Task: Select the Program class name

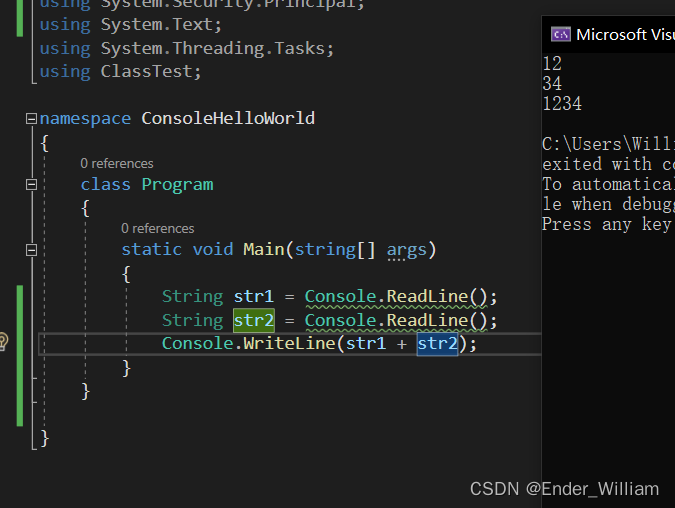Action: [177, 184]
